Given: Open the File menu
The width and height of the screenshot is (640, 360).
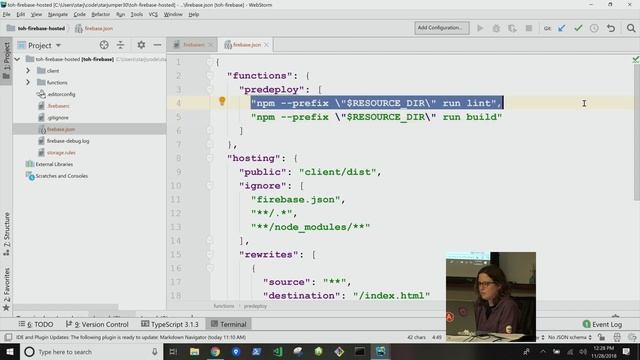Looking at the screenshot, I should 7,14.
